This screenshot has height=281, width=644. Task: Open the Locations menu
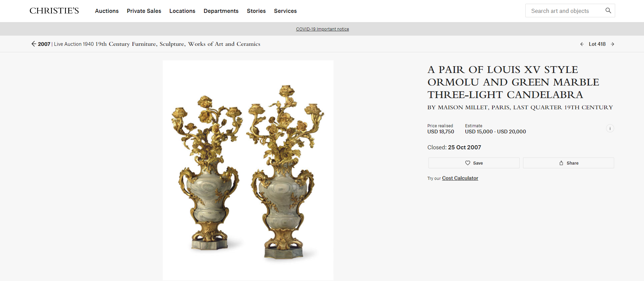coord(182,11)
